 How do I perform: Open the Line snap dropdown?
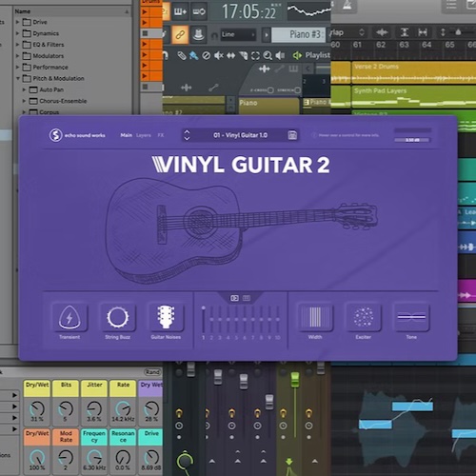pos(238,34)
